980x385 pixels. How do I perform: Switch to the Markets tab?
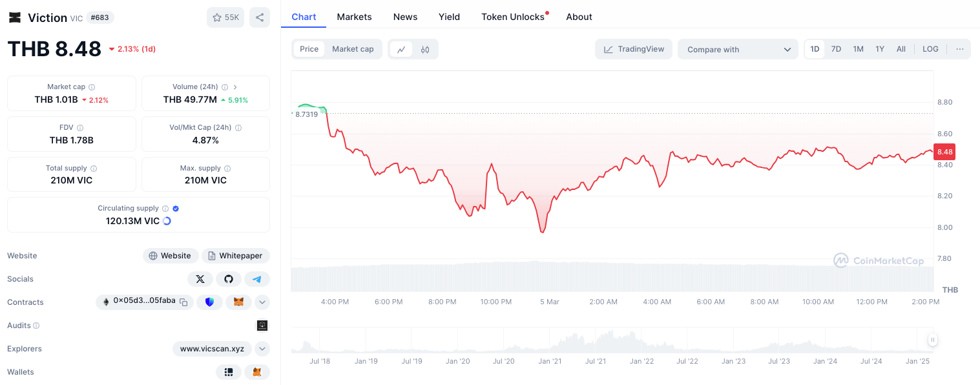pyautogui.click(x=354, y=17)
